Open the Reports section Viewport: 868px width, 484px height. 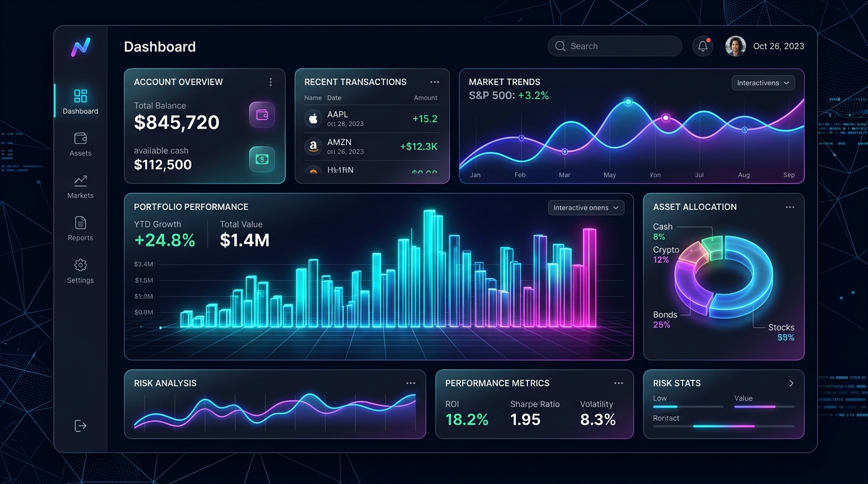[x=80, y=229]
